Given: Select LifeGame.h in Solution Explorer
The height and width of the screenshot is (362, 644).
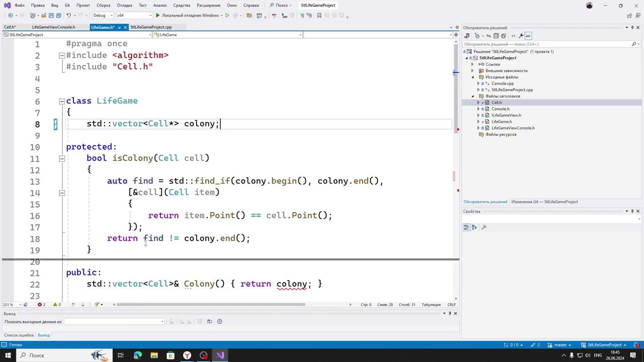Looking at the screenshot, I should pos(502,122).
